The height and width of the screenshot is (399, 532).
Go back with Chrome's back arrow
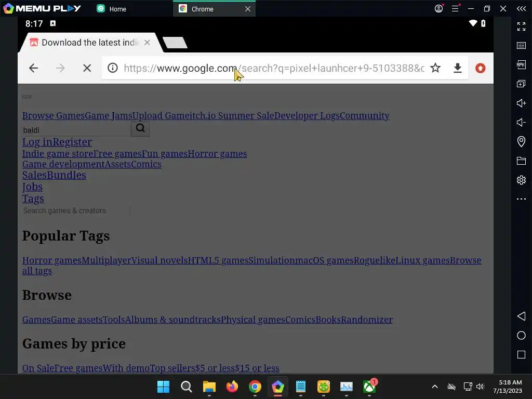pos(34,68)
